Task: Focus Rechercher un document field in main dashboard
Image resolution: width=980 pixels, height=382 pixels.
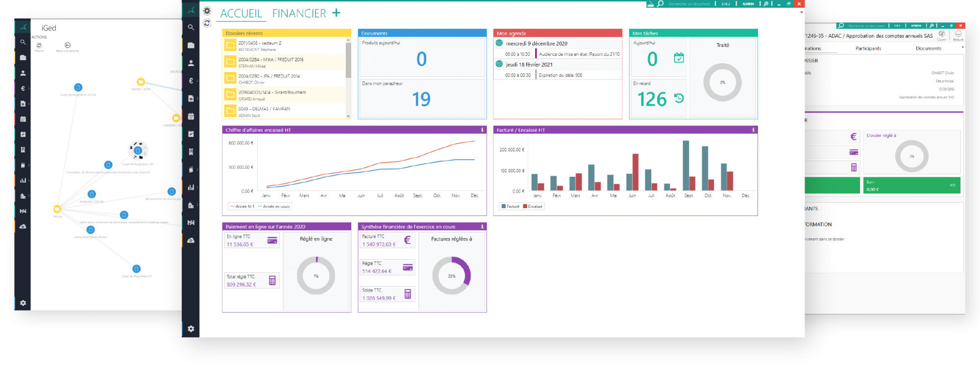Action: [x=689, y=4]
